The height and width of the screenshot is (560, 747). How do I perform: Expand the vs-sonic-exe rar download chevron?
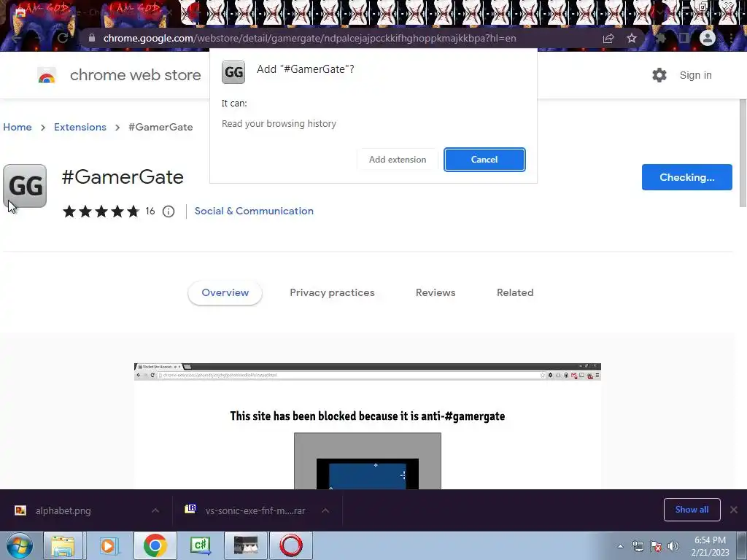tap(325, 510)
